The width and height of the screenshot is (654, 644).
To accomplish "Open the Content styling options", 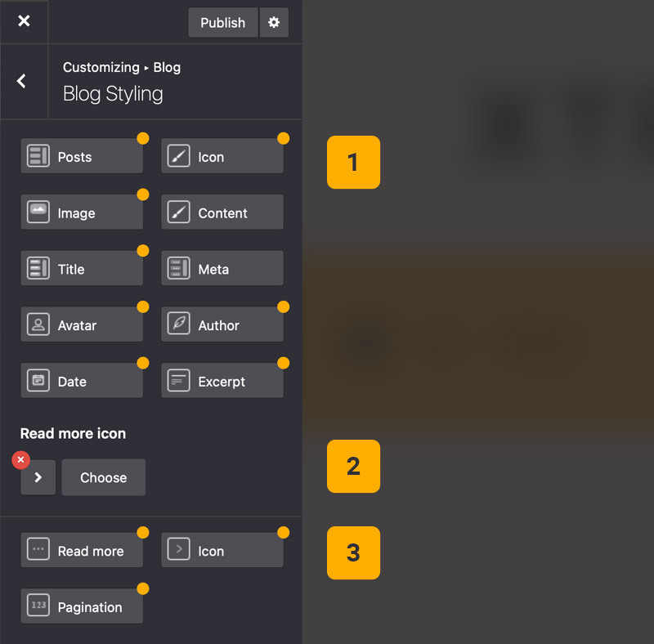I will (222, 213).
